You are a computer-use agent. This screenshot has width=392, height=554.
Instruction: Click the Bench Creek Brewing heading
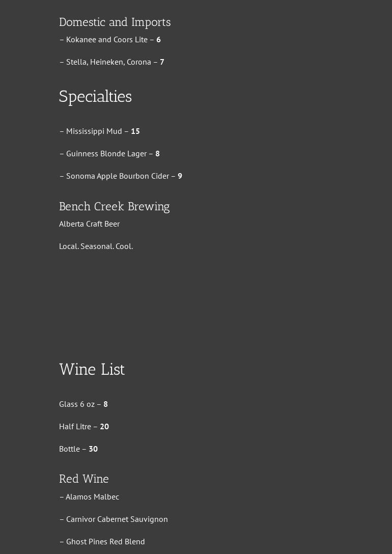pos(114,207)
